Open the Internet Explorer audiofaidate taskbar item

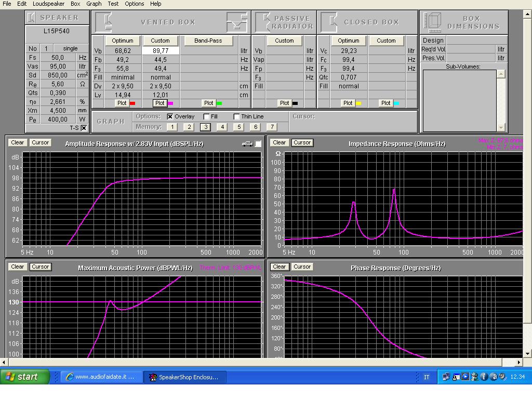tap(101, 377)
